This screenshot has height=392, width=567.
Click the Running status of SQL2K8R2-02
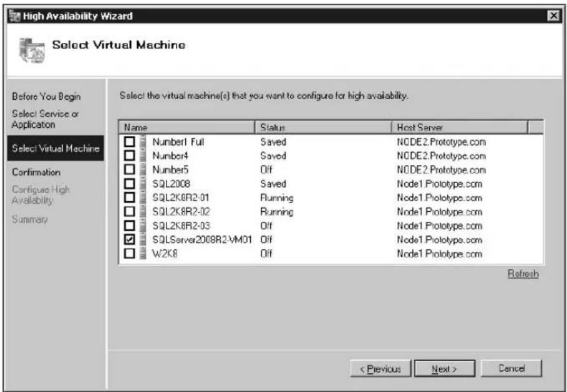(x=276, y=212)
